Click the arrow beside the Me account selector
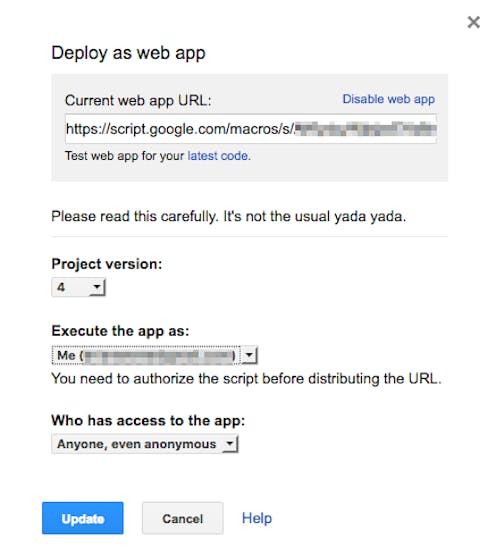Image resolution: width=501 pixels, height=555 pixels. click(249, 355)
